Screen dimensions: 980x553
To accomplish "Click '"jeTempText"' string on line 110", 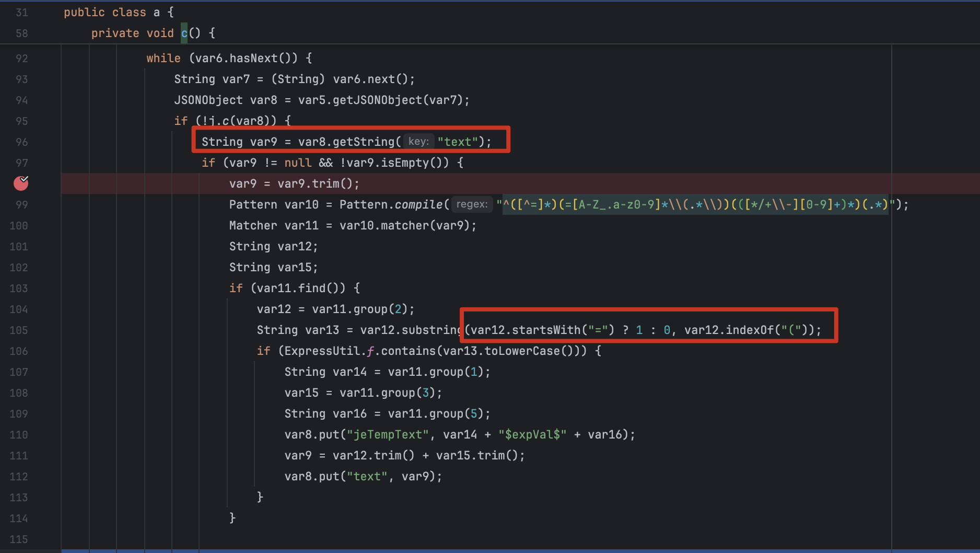I will click(388, 434).
